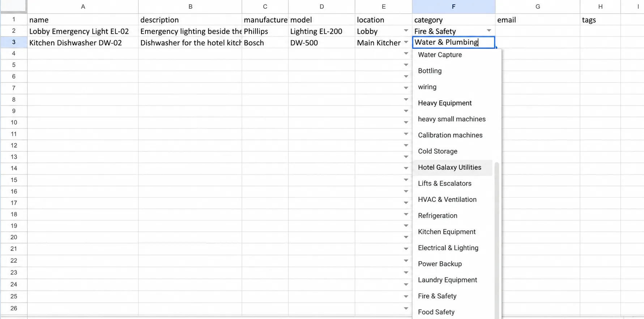644x319 pixels.
Task: Select Laundry Equipment in the list
Action: (x=452, y=280)
